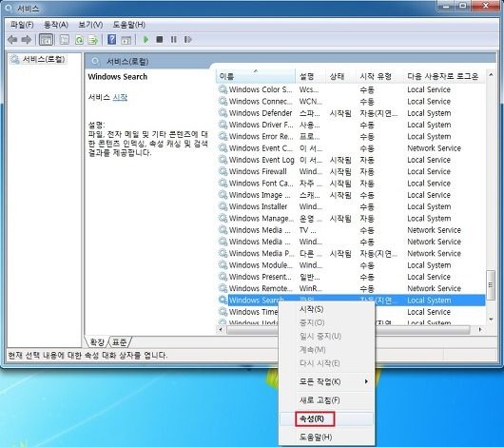Select the Windows Media P... service name

262,253
